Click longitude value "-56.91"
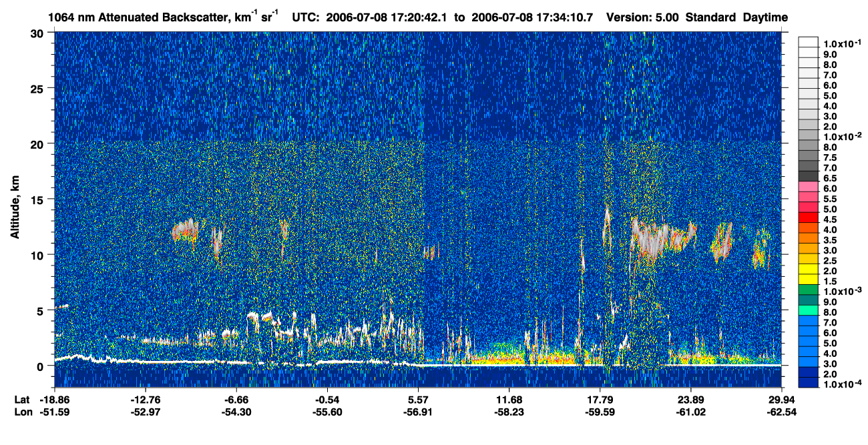This screenshot has height=445, width=868. (x=418, y=412)
